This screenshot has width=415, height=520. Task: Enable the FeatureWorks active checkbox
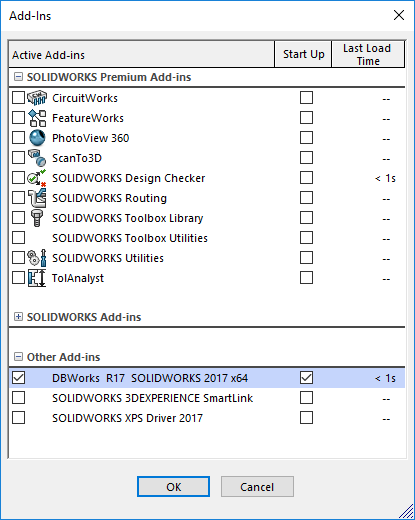coord(18,118)
